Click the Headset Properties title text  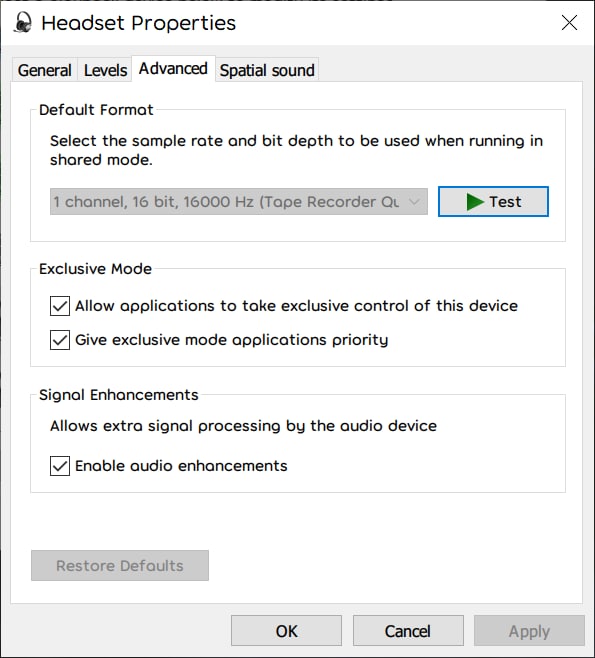[x=138, y=23]
